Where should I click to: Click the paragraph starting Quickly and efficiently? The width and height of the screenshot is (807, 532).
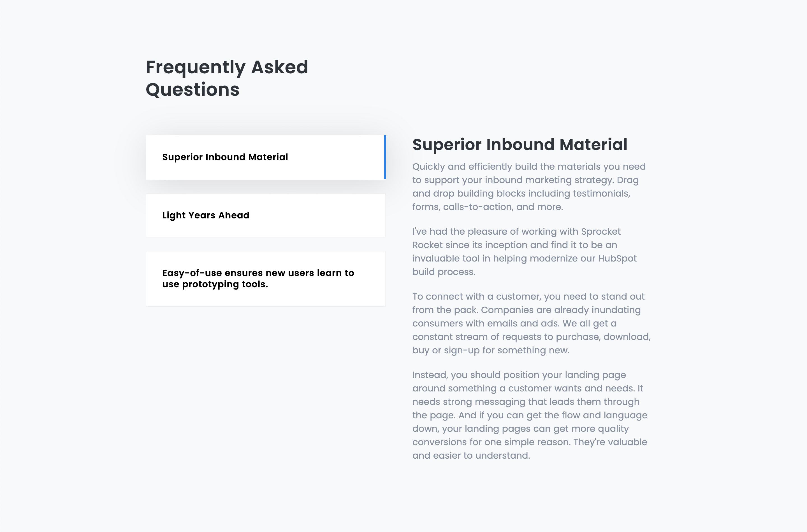pyautogui.click(x=529, y=186)
